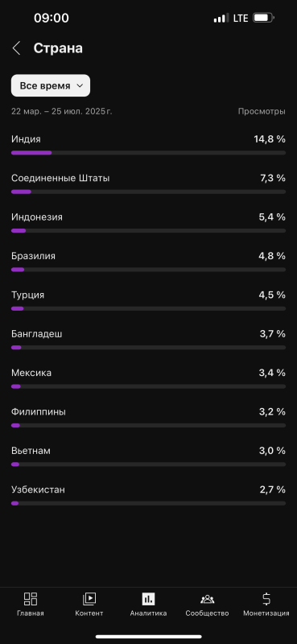Tap the Страна page title
Screen dimensions: 297x644
tap(58, 48)
